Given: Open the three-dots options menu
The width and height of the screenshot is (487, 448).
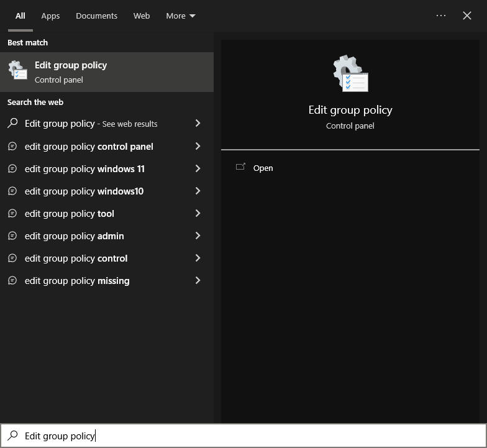Looking at the screenshot, I should pyautogui.click(x=441, y=16).
